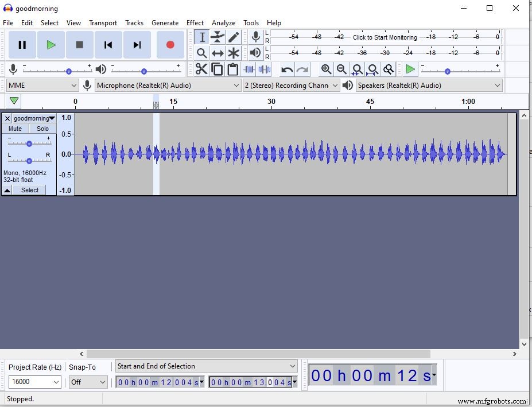Viewport: 532px width, 407px height.
Task: Collapse the track using the up arrow
Action: point(7,190)
